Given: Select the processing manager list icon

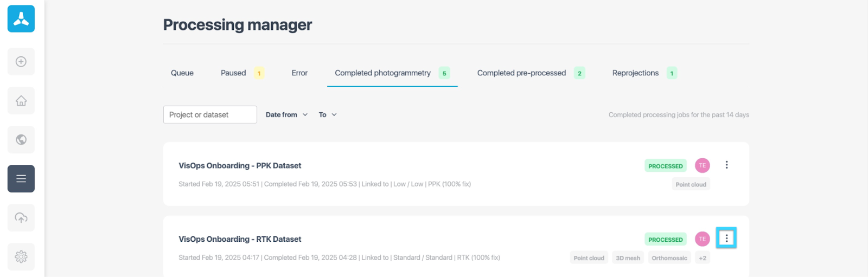Looking at the screenshot, I should pyautogui.click(x=21, y=179).
